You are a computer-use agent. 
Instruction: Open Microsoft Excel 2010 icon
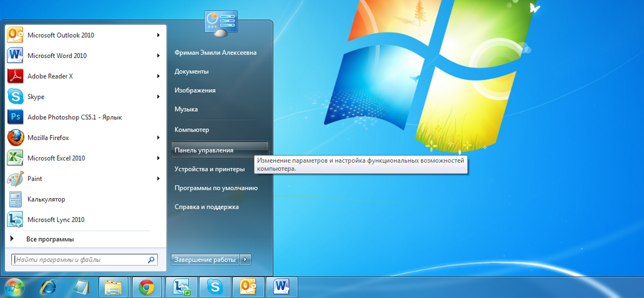point(15,158)
